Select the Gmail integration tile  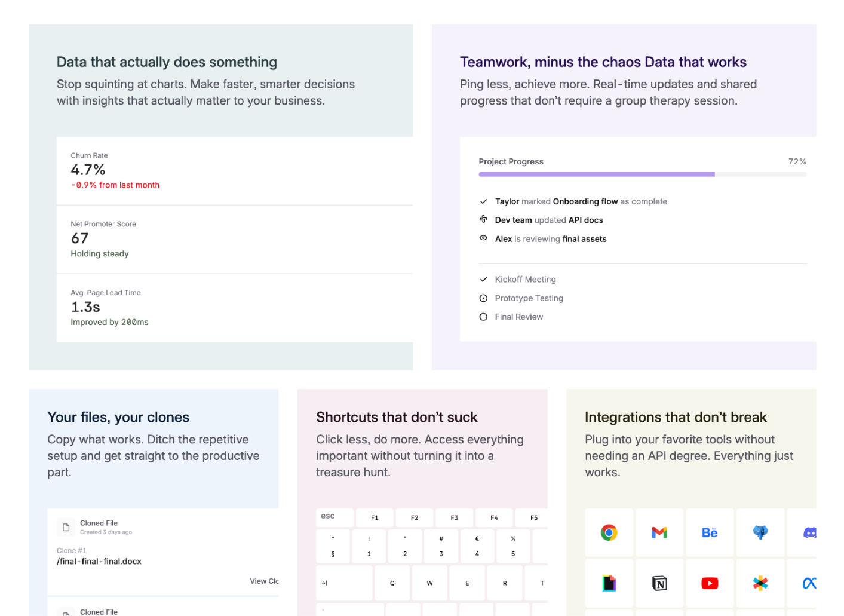(659, 532)
